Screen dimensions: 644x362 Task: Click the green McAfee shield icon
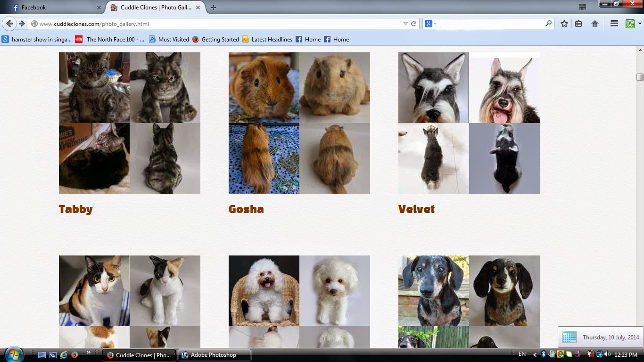[630, 24]
